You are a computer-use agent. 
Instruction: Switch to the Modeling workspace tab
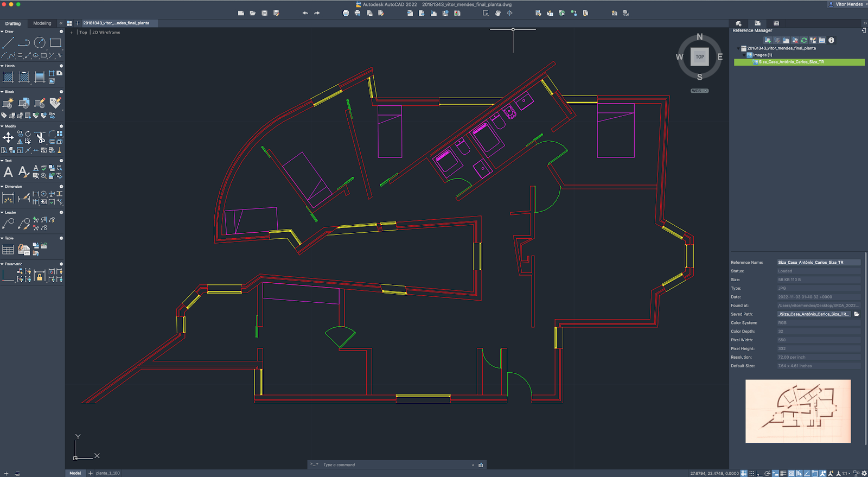[42, 23]
